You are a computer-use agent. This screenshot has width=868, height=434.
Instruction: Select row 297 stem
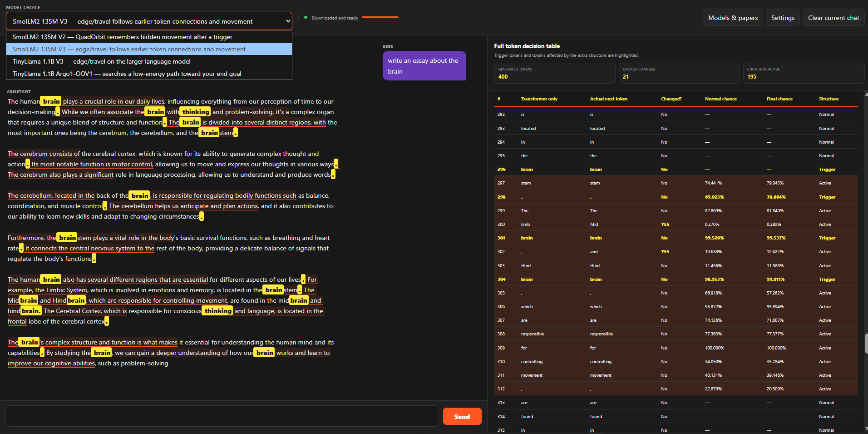point(676,183)
